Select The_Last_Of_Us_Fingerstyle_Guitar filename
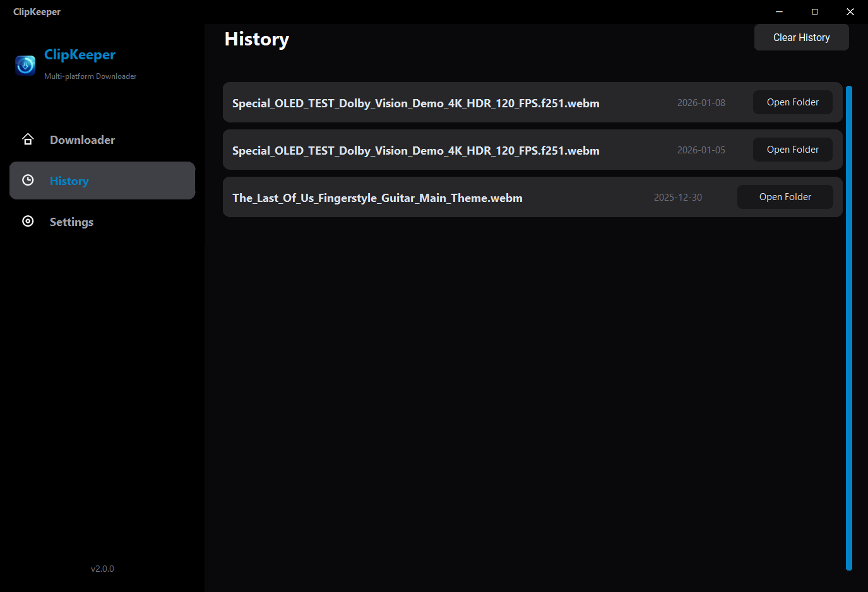868x592 pixels. pyautogui.click(x=377, y=198)
